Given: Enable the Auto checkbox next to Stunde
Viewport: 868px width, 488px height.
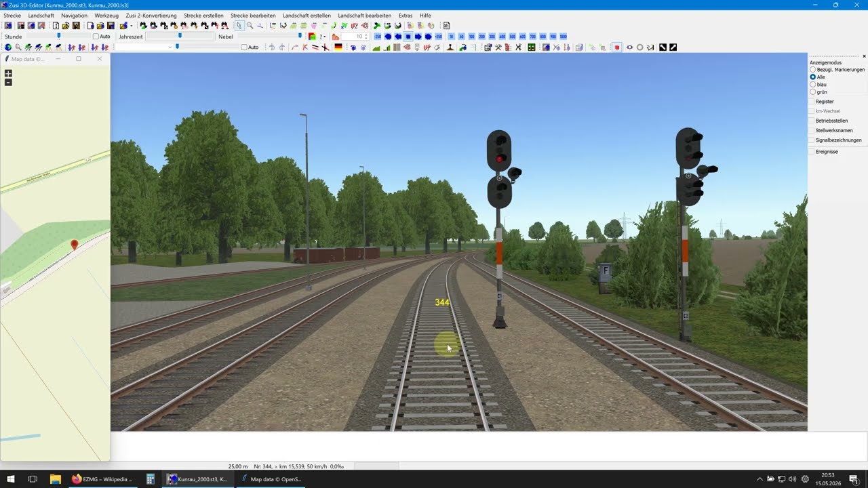Looking at the screenshot, I should [x=96, y=37].
